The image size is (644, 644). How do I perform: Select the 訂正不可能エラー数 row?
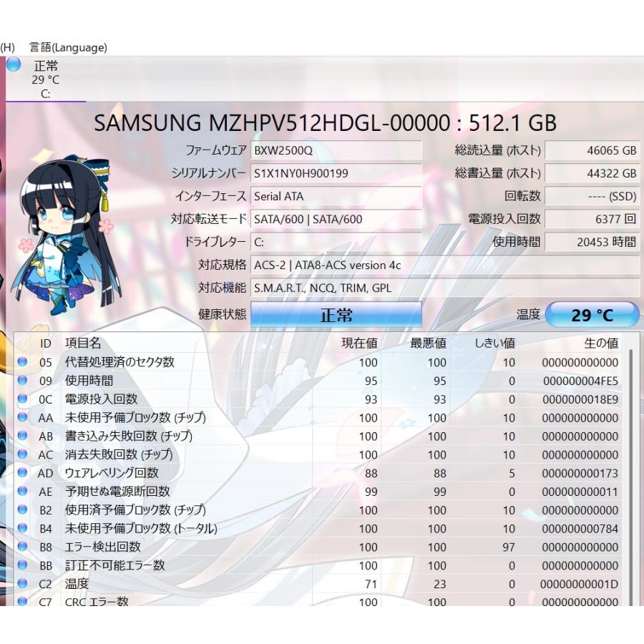114,565
